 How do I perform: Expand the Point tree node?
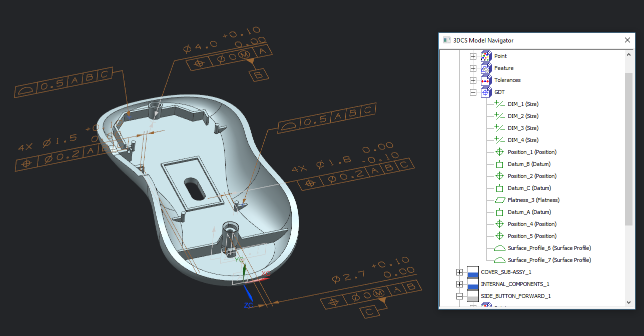pos(473,55)
